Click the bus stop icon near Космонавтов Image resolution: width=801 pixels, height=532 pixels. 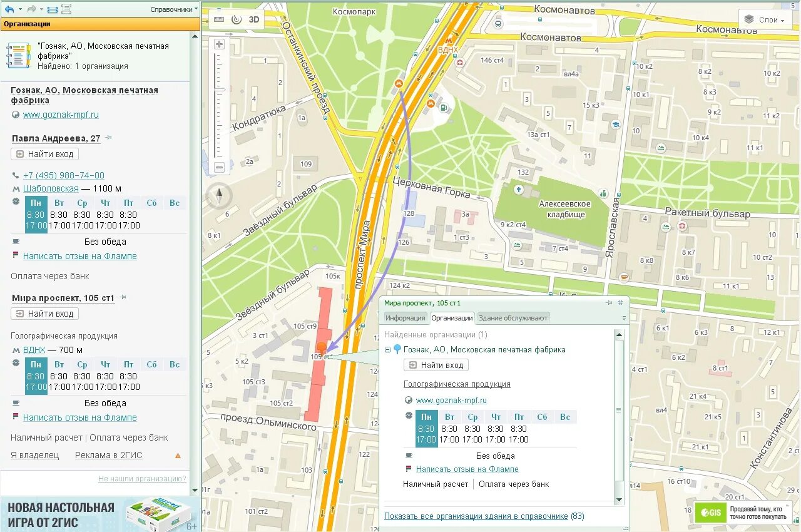(497, 24)
